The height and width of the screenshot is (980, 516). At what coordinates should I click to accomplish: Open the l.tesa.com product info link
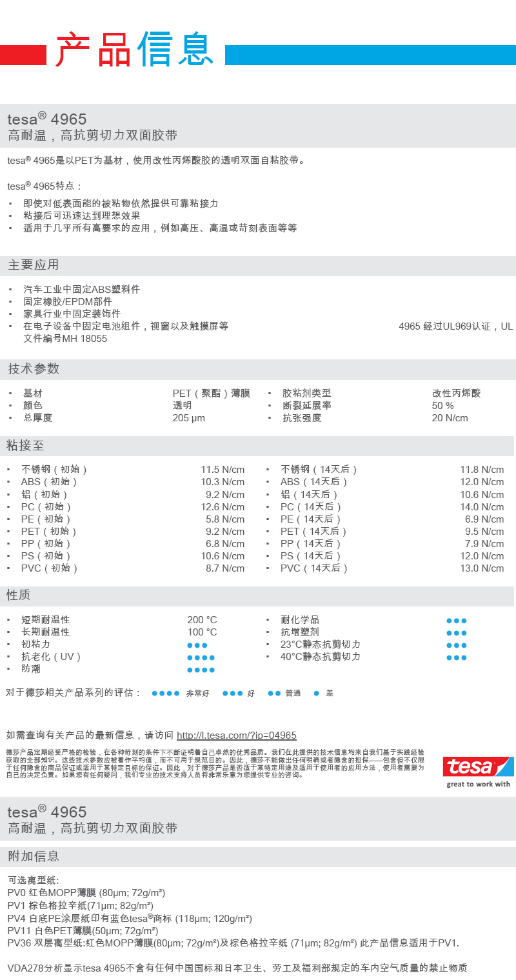[x=237, y=735]
